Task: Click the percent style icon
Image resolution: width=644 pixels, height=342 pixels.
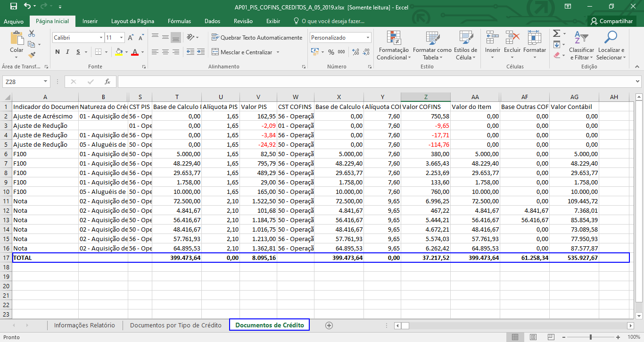Action: (x=331, y=52)
